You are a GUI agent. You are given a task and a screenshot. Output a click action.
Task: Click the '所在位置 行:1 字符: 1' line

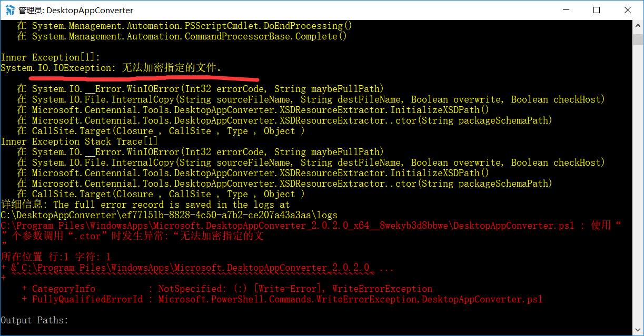pos(56,257)
